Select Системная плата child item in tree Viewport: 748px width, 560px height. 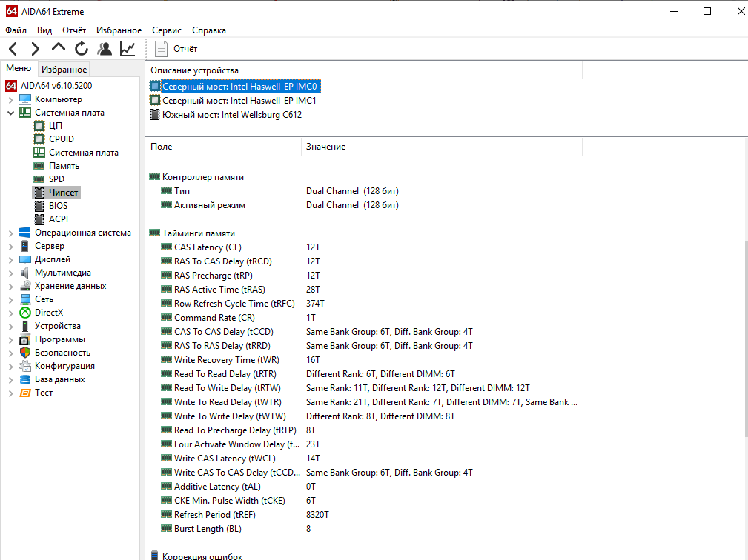tap(84, 153)
